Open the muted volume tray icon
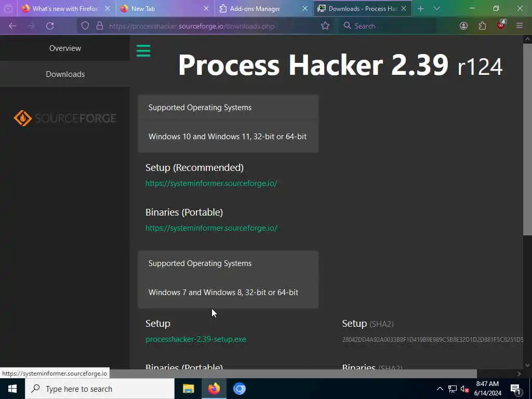 tap(464, 389)
